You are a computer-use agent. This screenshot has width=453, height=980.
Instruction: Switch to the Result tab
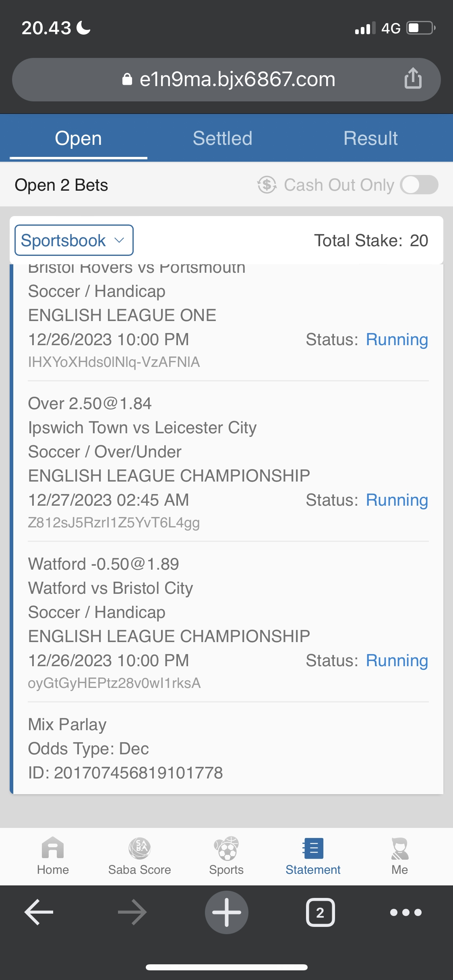[370, 138]
